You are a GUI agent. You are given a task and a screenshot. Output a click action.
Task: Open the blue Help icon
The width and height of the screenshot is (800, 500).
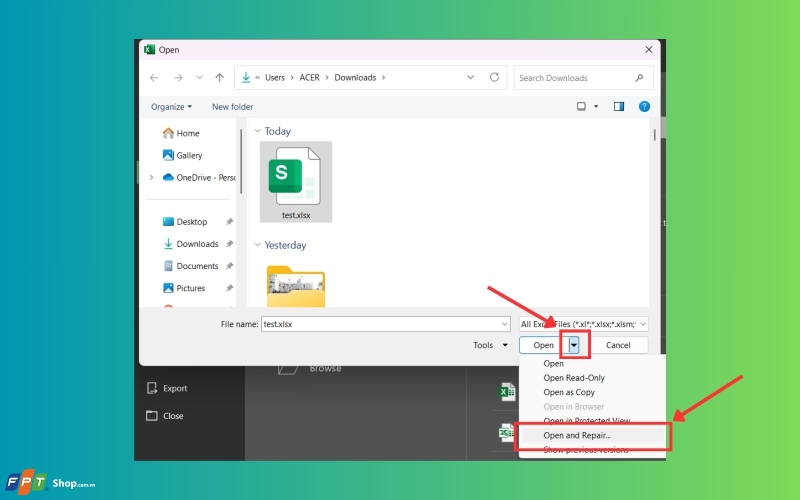click(644, 106)
